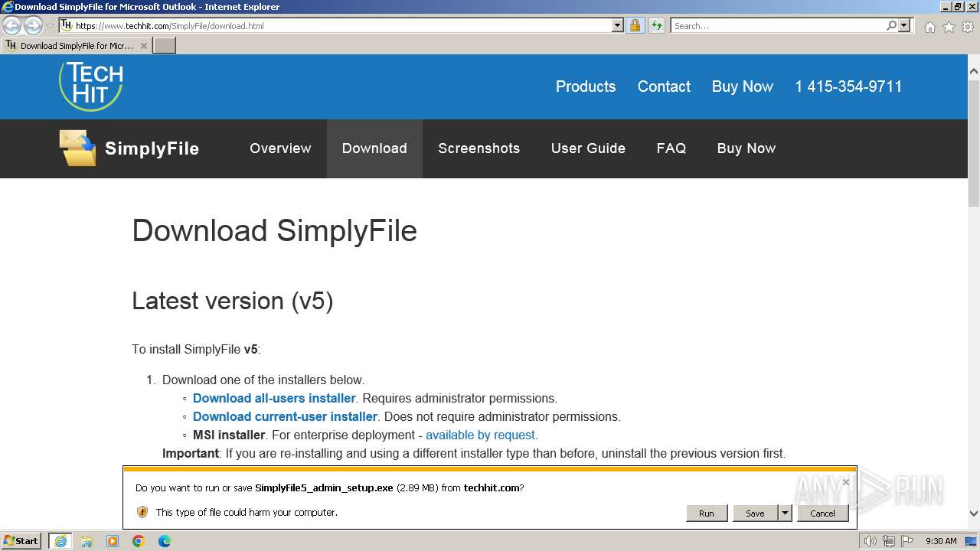
Task: Open the Windows Start button
Action: pyautogui.click(x=21, y=540)
